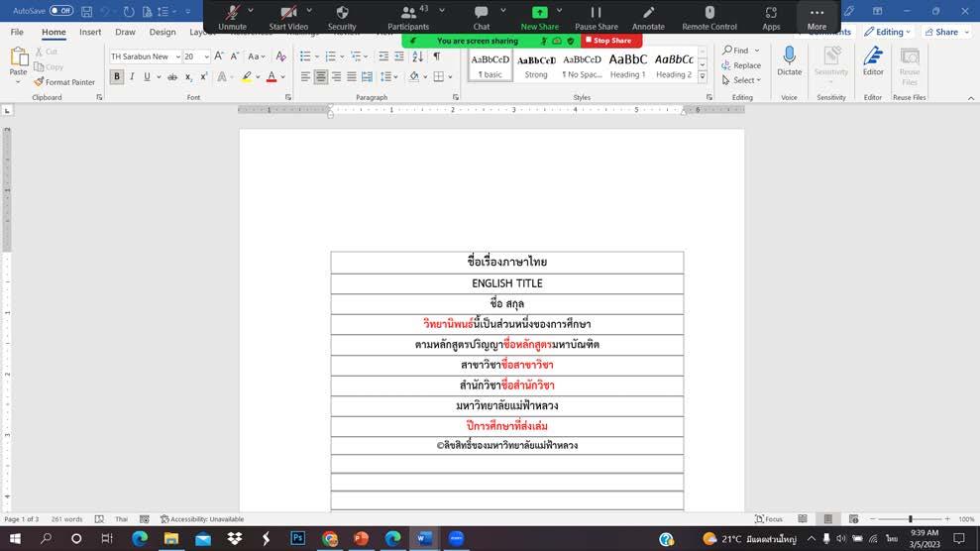Open line spacing dropdown
980x551 pixels.
(x=388, y=77)
